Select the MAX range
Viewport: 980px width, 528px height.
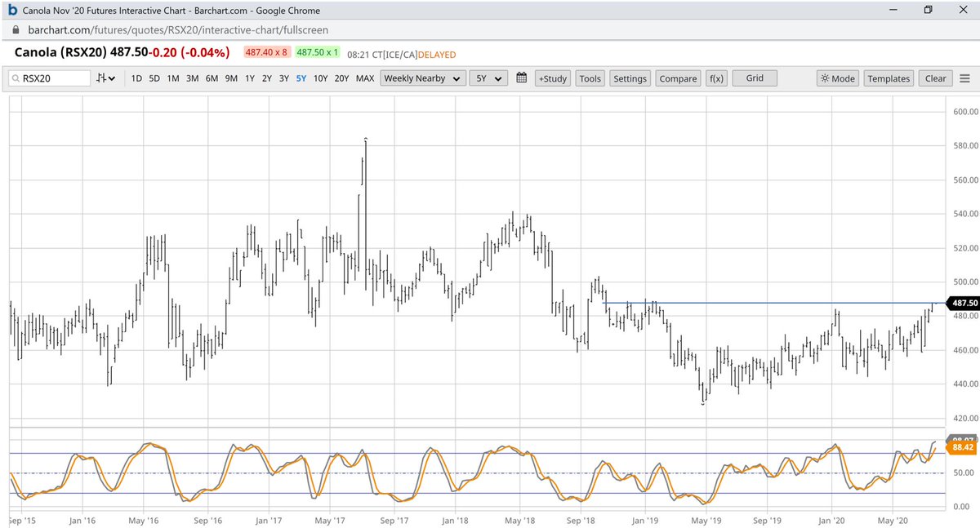tap(365, 78)
